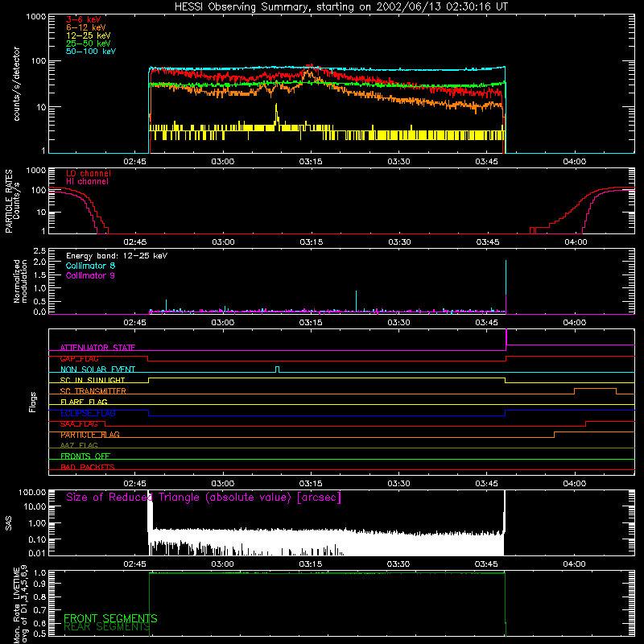
Task: Click the 'Energy band: 12-25 keV' label
Action: (117, 256)
